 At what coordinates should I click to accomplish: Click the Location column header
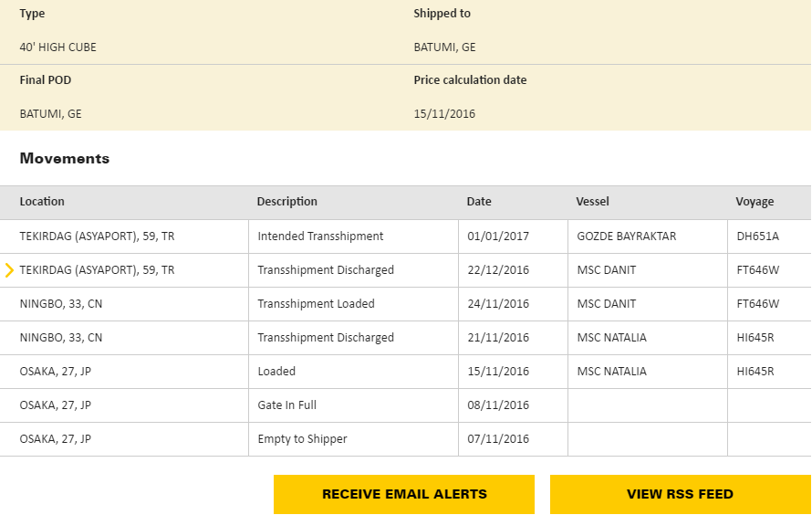coord(42,202)
